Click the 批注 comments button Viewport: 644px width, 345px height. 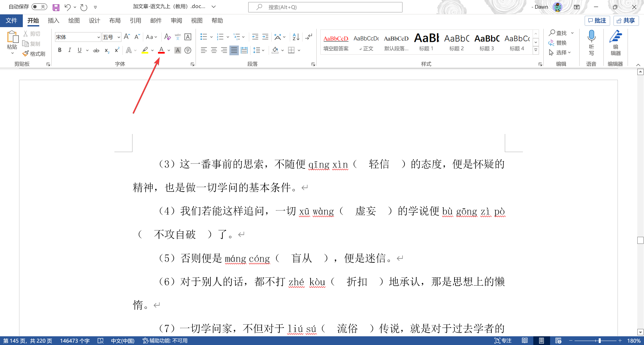pos(597,21)
